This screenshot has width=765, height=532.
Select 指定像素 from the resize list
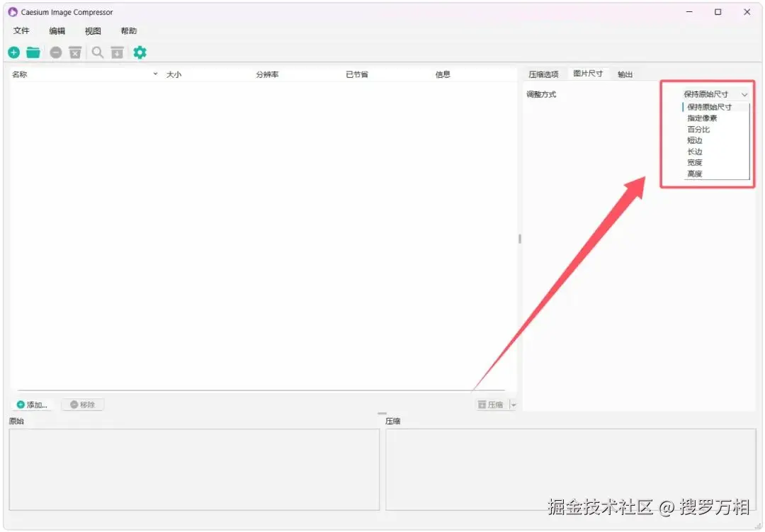coord(701,118)
